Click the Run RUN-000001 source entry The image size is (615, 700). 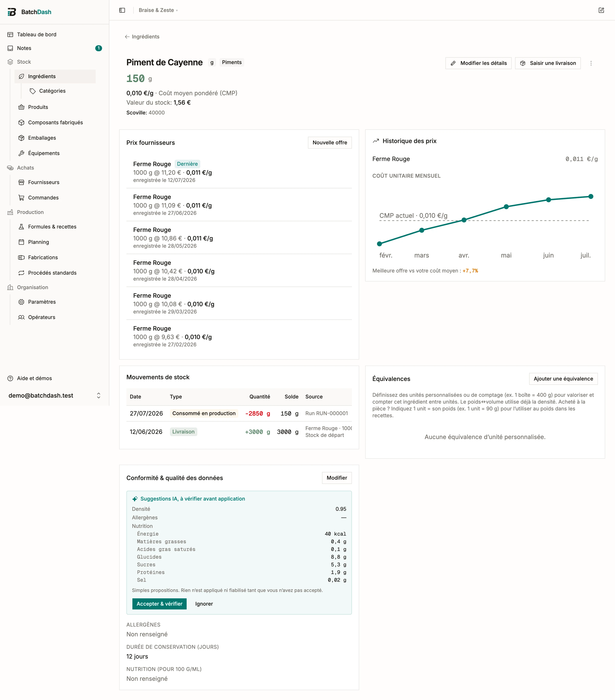click(x=327, y=414)
